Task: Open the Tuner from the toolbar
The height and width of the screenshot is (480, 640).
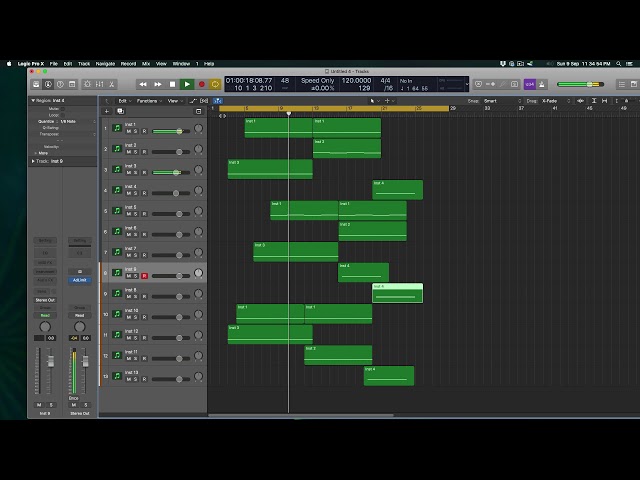Action: (x=502, y=84)
